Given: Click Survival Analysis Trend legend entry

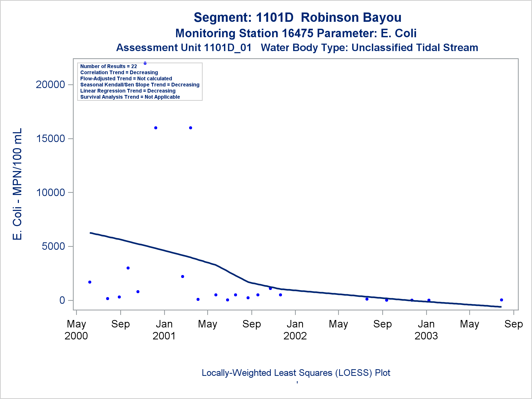Looking at the screenshot, I should point(130,97).
